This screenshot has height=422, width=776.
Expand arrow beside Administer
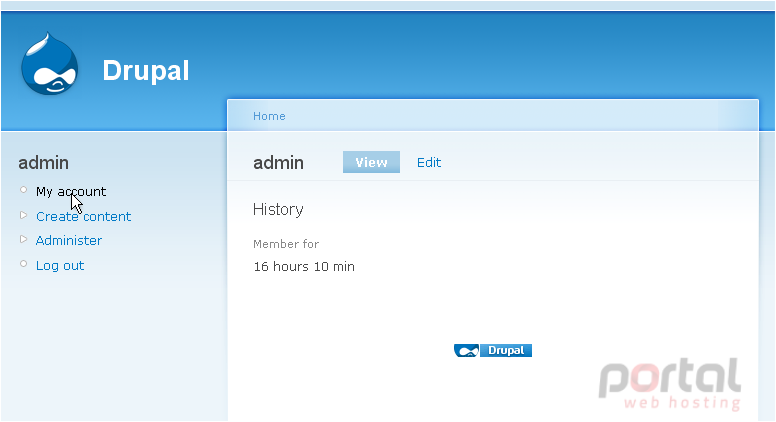(x=23, y=239)
